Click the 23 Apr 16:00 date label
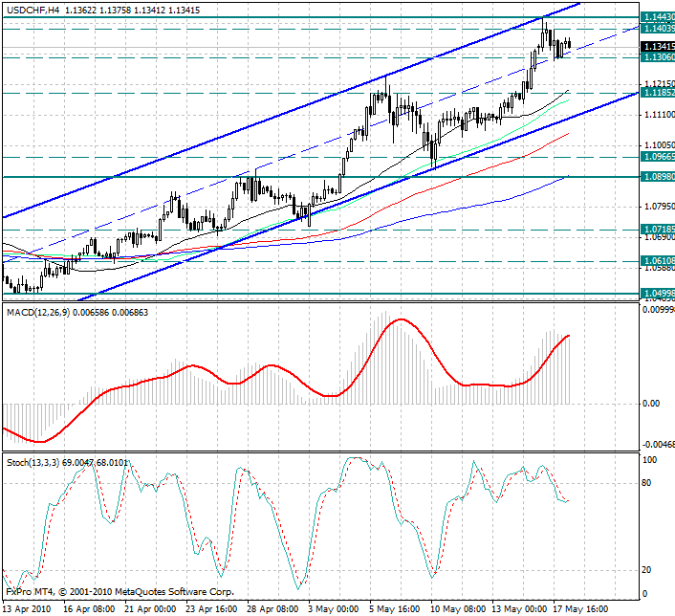The height and width of the screenshot is (616, 675). pyautogui.click(x=211, y=609)
